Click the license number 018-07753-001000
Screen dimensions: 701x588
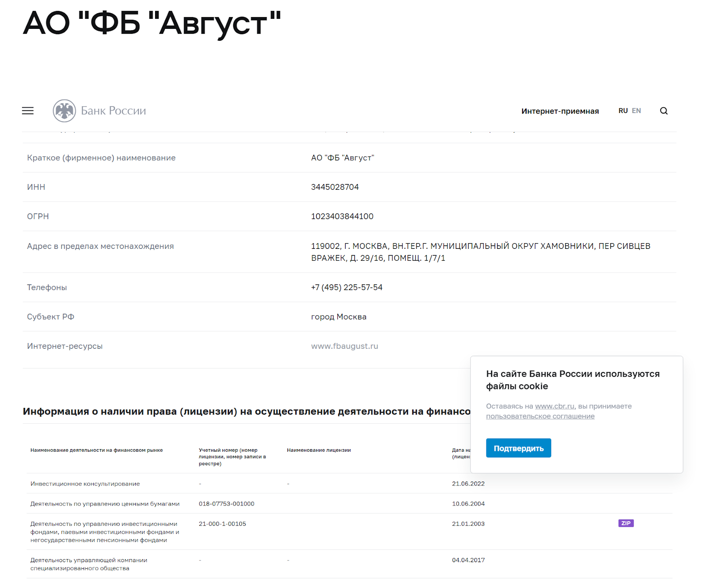click(227, 504)
